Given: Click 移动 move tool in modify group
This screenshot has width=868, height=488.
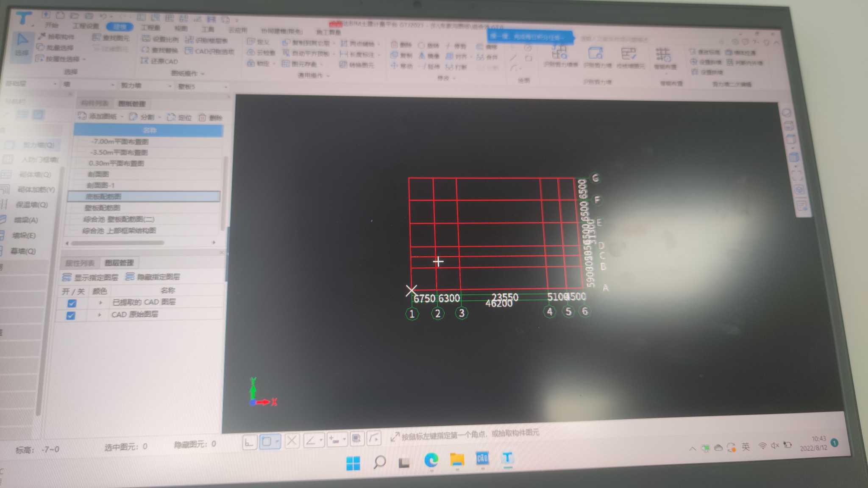Looking at the screenshot, I should (401, 66).
